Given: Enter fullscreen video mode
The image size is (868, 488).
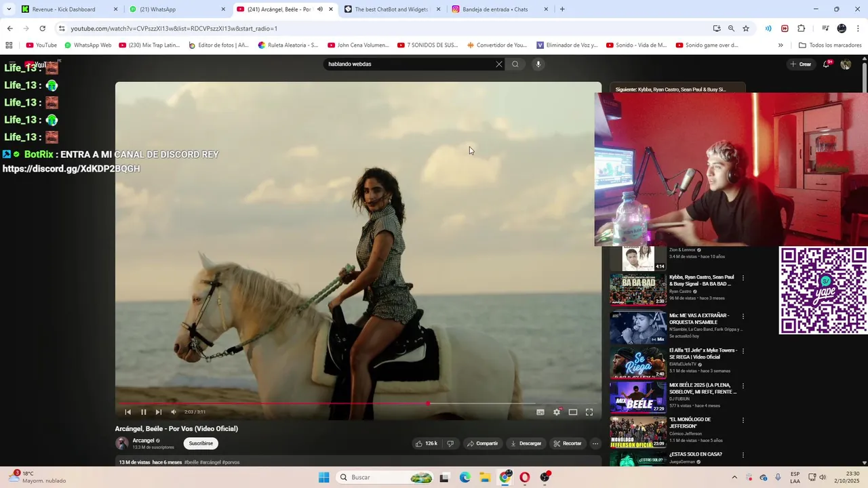Looking at the screenshot, I should point(589,412).
